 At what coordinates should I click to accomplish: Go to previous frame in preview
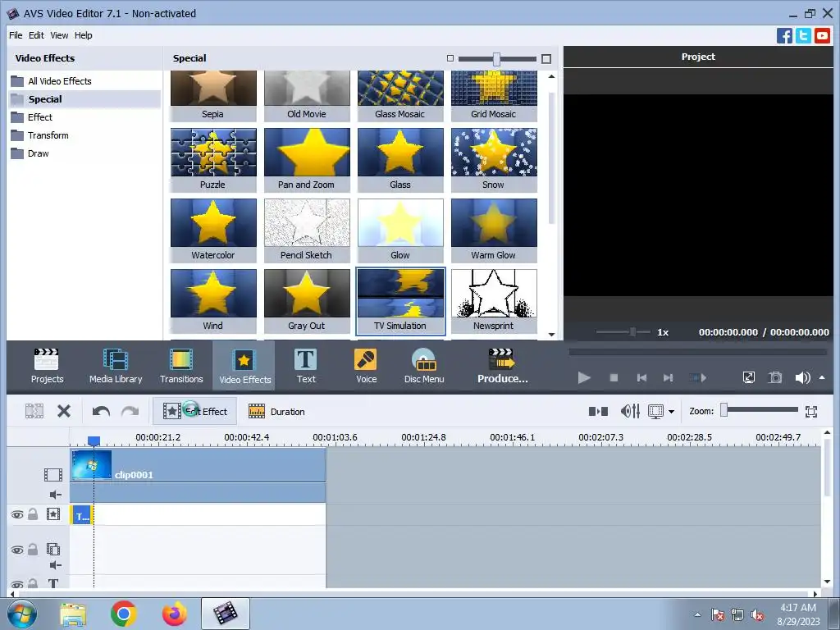(641, 377)
